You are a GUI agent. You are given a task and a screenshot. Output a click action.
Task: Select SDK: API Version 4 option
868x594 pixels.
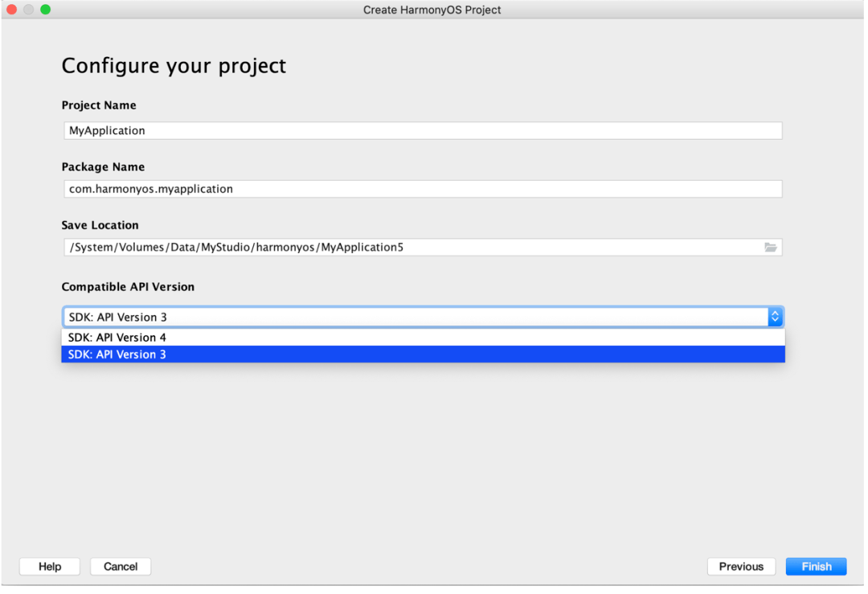(423, 338)
